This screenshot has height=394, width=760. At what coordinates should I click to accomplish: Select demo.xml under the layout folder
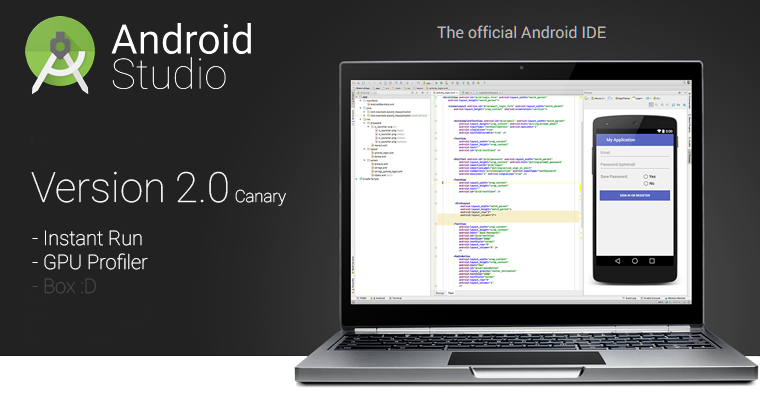(380, 157)
